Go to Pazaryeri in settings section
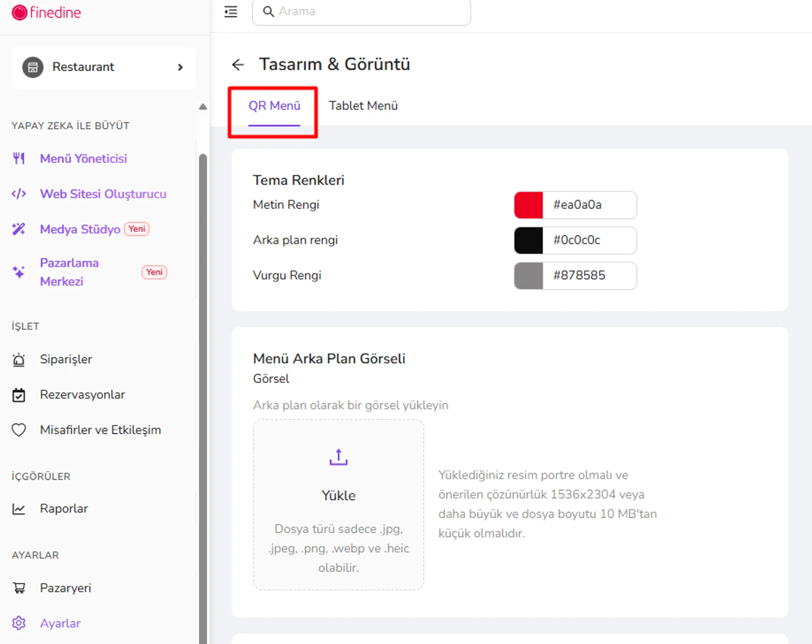Screen dimensions: 812x644 (66, 588)
